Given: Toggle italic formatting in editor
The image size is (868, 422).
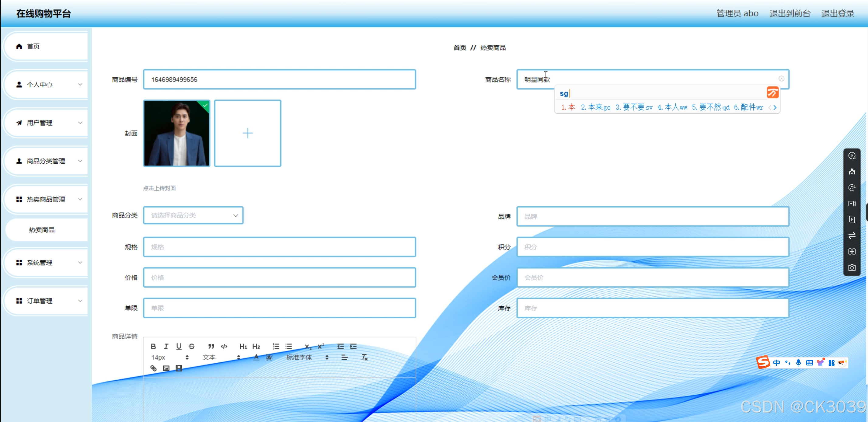Looking at the screenshot, I should click(166, 346).
